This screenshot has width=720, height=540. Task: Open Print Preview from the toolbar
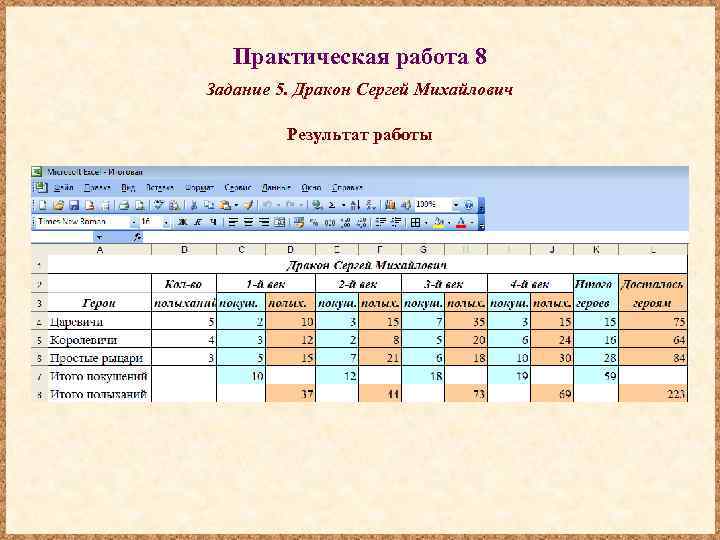click(140, 205)
